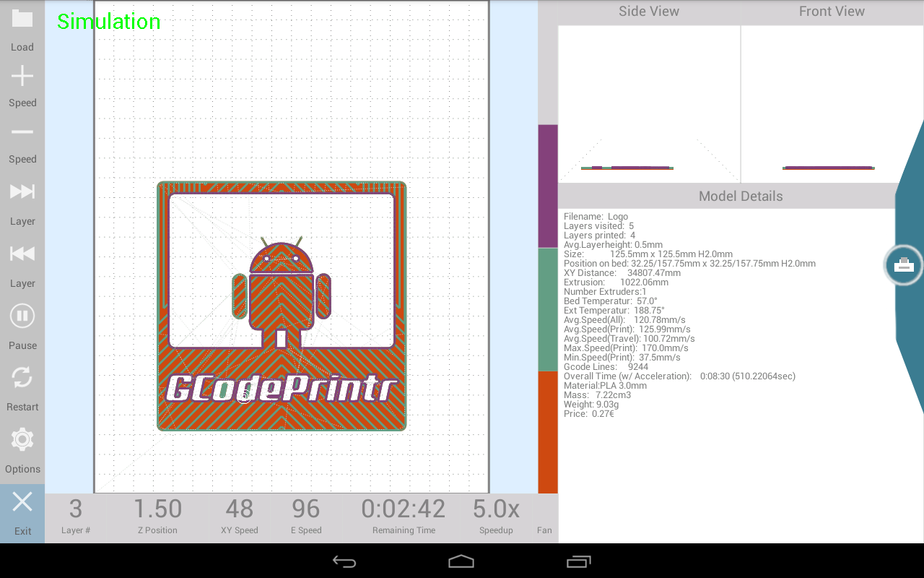924x578 pixels.
Task: Tap the Android robot in print preview
Action: coord(282,293)
